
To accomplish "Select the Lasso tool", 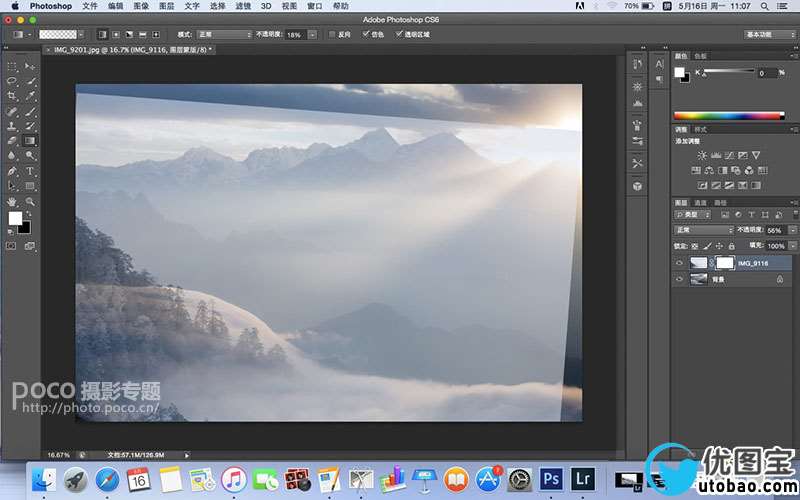I will [12, 81].
